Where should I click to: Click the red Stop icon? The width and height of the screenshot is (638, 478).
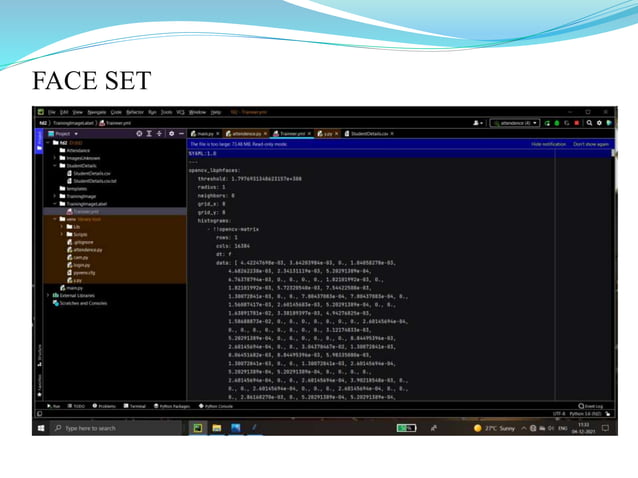(577, 123)
